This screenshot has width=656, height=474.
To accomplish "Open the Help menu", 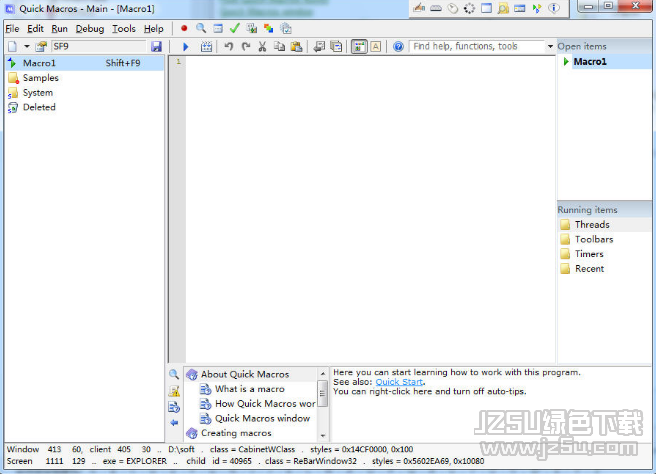I will [x=154, y=29].
